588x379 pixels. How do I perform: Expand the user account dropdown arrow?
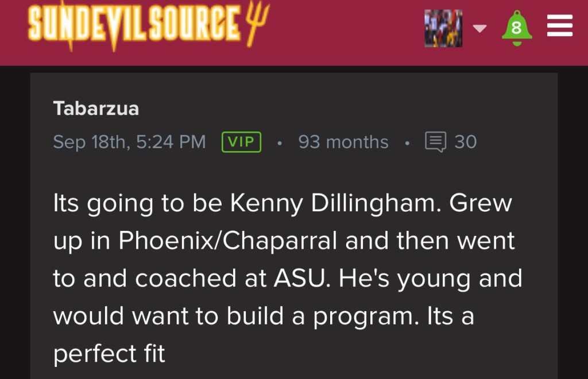point(479,28)
